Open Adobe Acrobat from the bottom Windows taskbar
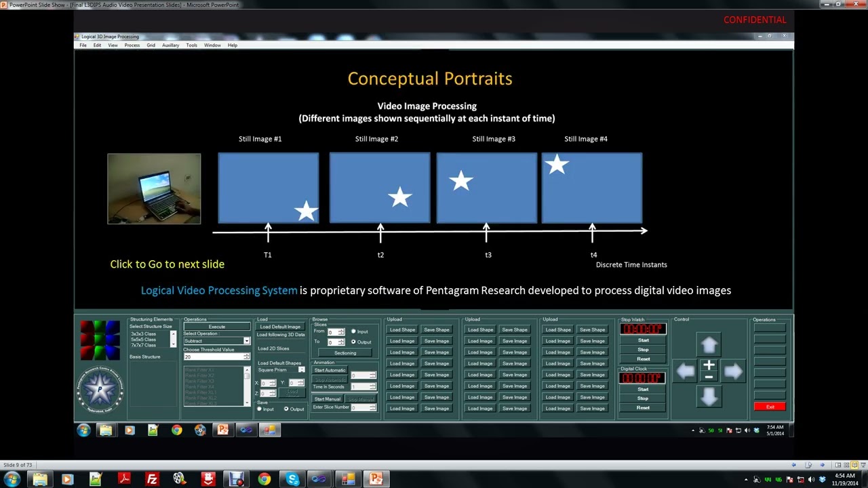The width and height of the screenshot is (868, 488). 124,480
